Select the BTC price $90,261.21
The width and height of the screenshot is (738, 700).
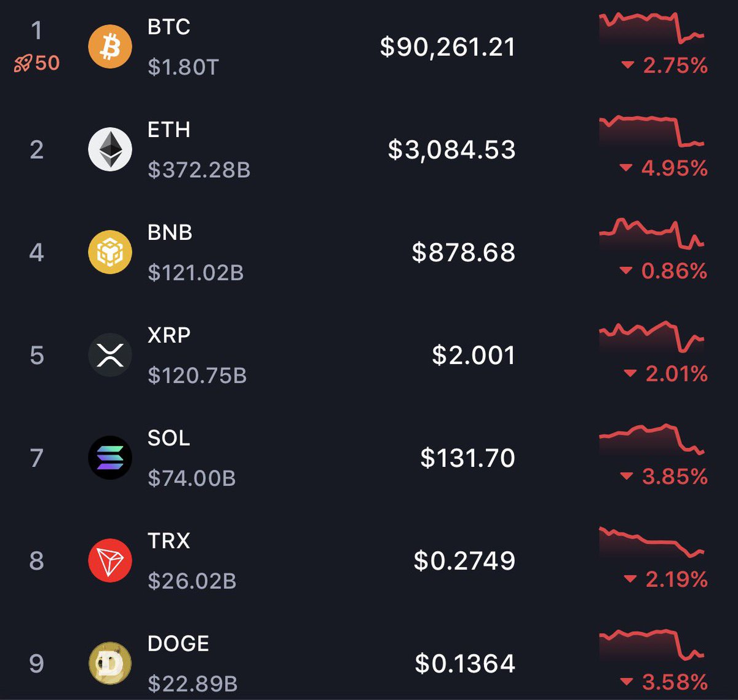[447, 47]
